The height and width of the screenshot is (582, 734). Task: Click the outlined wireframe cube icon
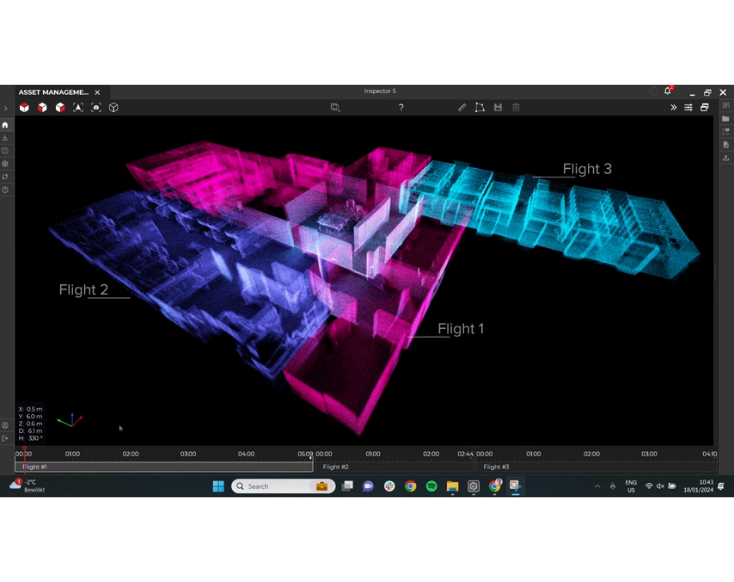click(x=114, y=107)
